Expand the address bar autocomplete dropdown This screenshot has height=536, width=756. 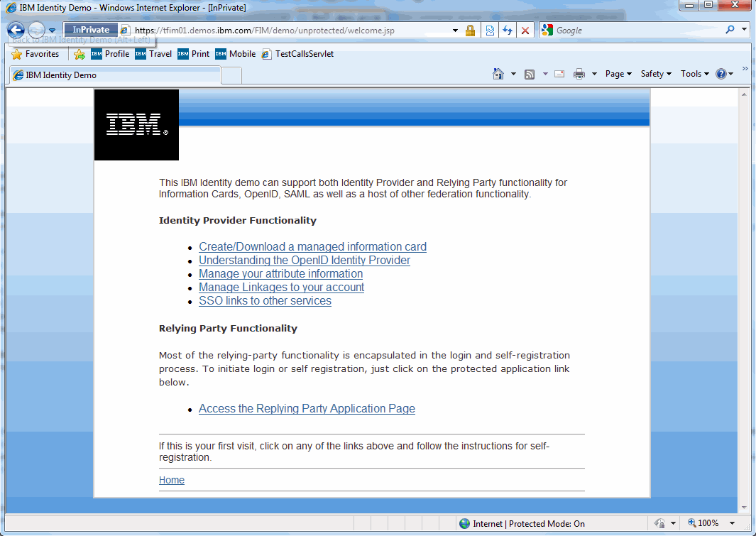pyautogui.click(x=455, y=31)
